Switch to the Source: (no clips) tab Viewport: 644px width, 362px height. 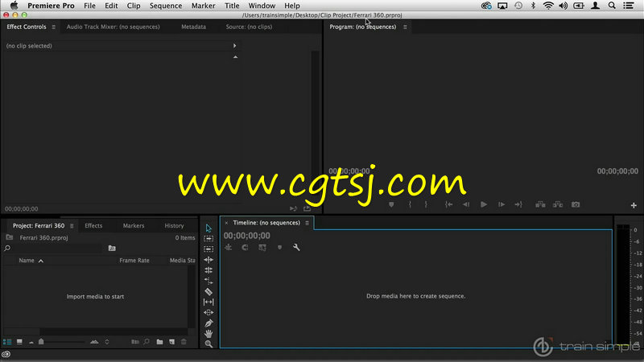(249, 27)
